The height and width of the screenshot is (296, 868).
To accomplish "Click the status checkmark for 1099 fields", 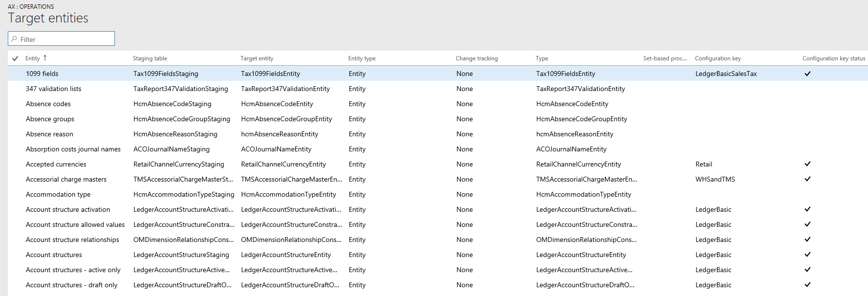I will click(808, 74).
